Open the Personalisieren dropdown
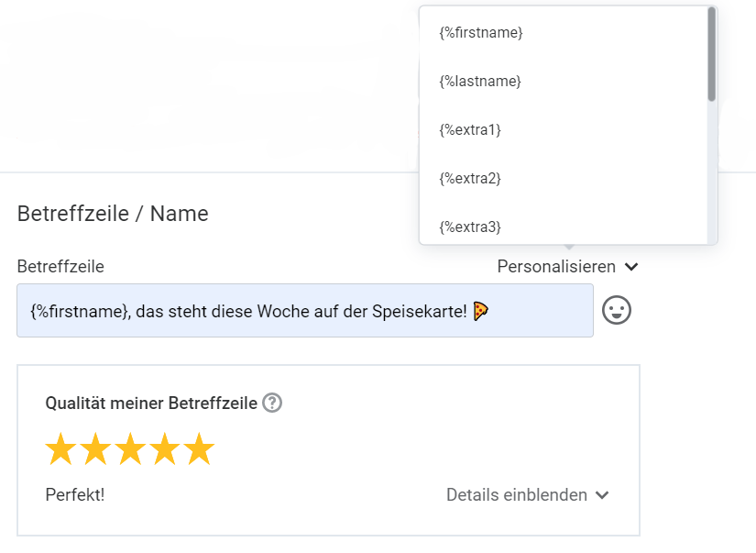Viewport: 756px width, 553px height. point(556,267)
